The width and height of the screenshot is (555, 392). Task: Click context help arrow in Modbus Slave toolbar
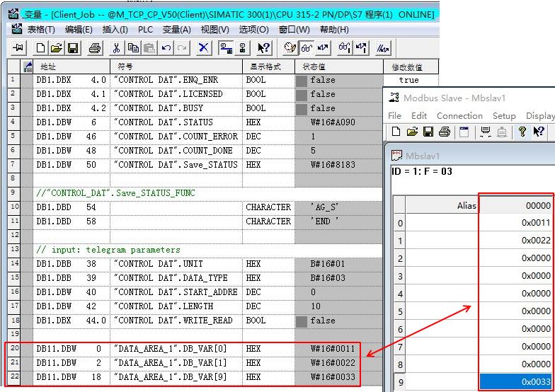(538, 132)
